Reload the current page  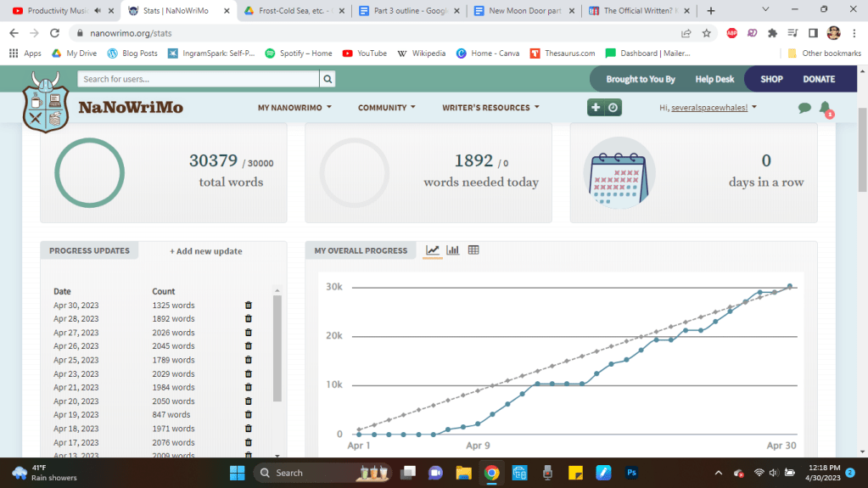tap(54, 33)
